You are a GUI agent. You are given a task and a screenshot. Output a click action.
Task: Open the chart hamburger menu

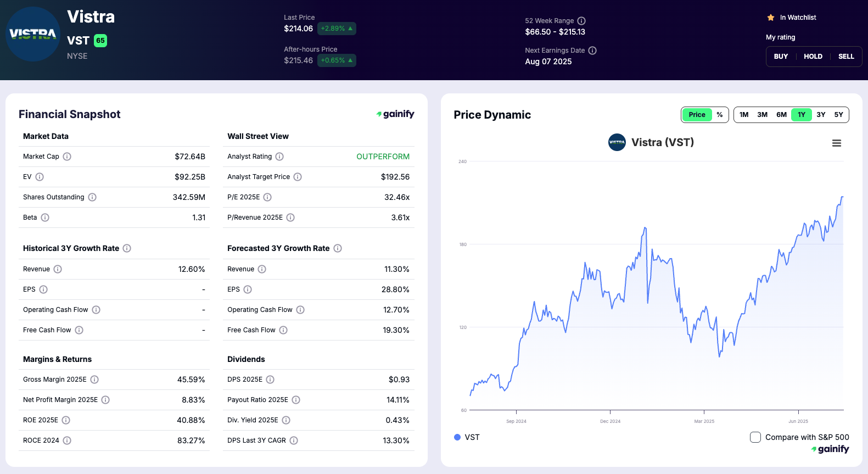pyautogui.click(x=837, y=143)
